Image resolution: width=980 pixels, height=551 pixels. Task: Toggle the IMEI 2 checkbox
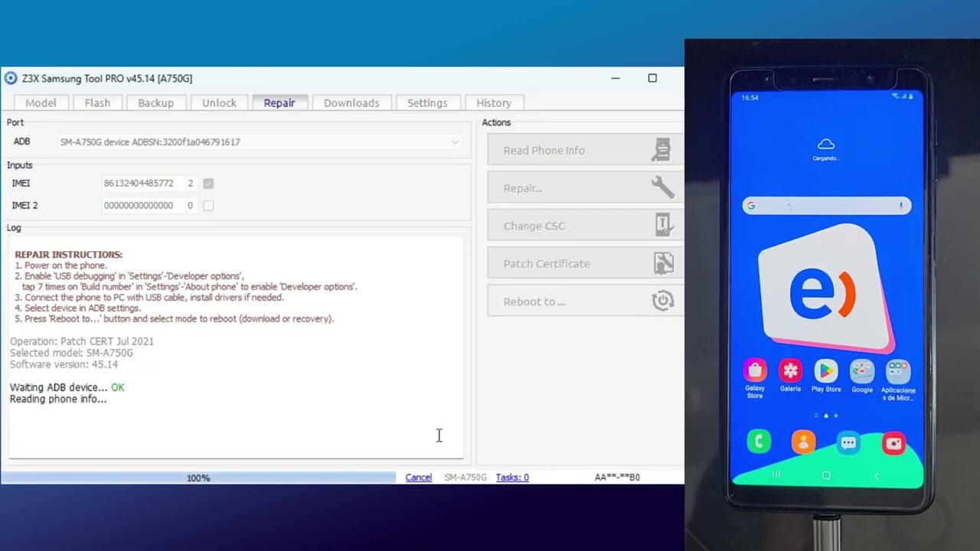point(208,205)
